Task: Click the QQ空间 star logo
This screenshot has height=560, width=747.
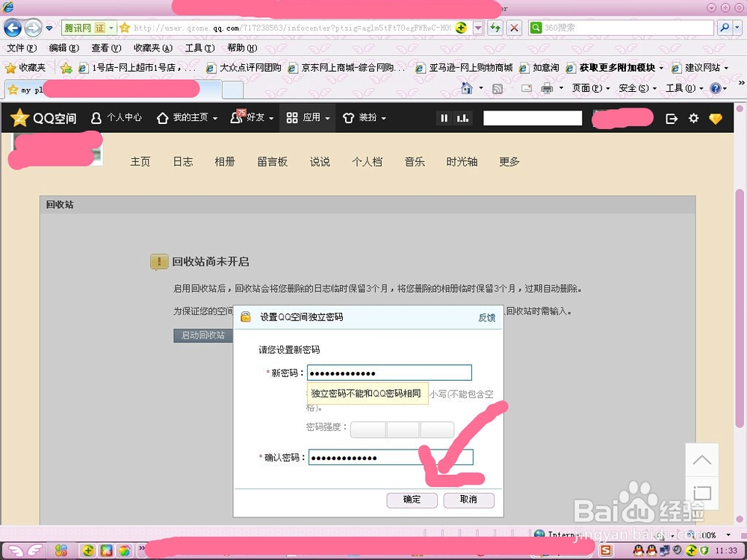Action: coord(20,117)
